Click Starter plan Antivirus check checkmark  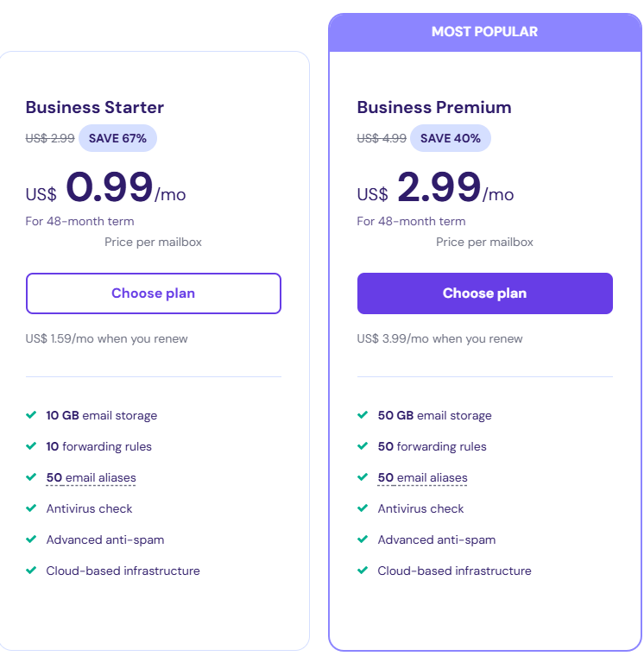(31, 508)
